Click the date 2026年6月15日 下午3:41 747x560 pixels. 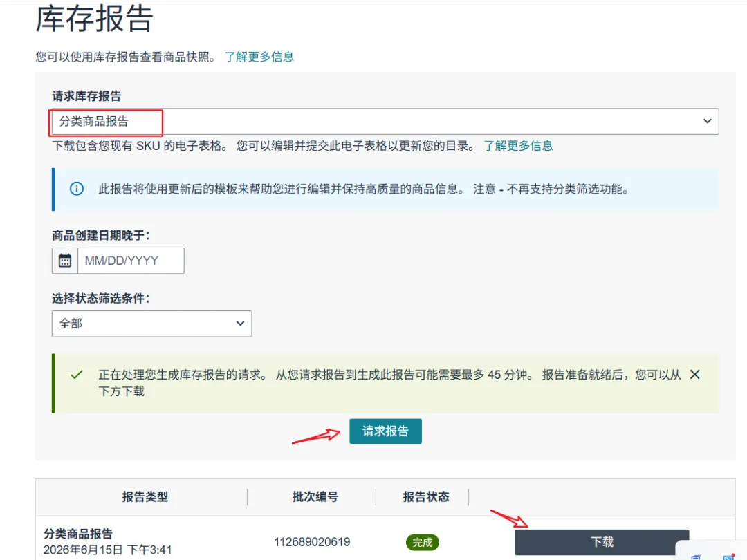pos(108,550)
